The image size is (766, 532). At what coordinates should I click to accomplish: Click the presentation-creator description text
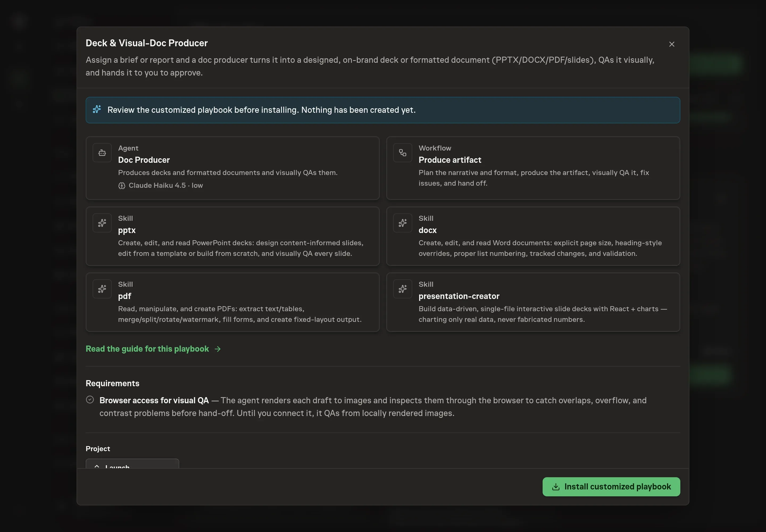click(543, 314)
